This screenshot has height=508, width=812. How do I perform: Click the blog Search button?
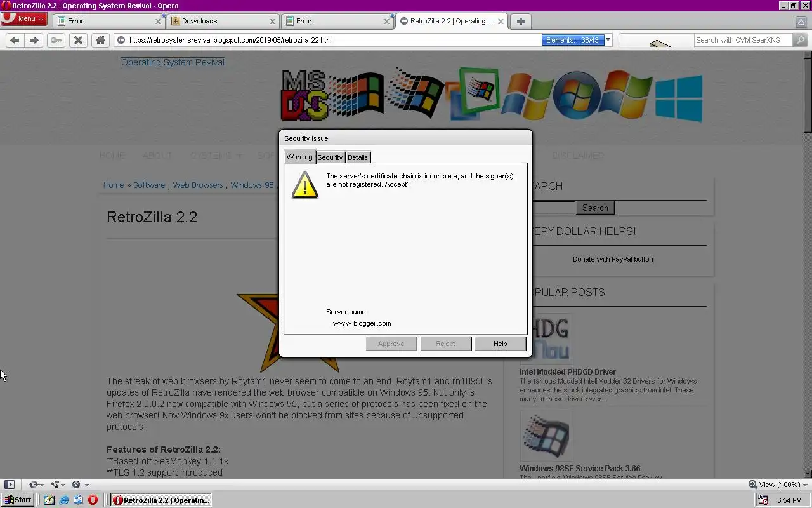coord(595,208)
